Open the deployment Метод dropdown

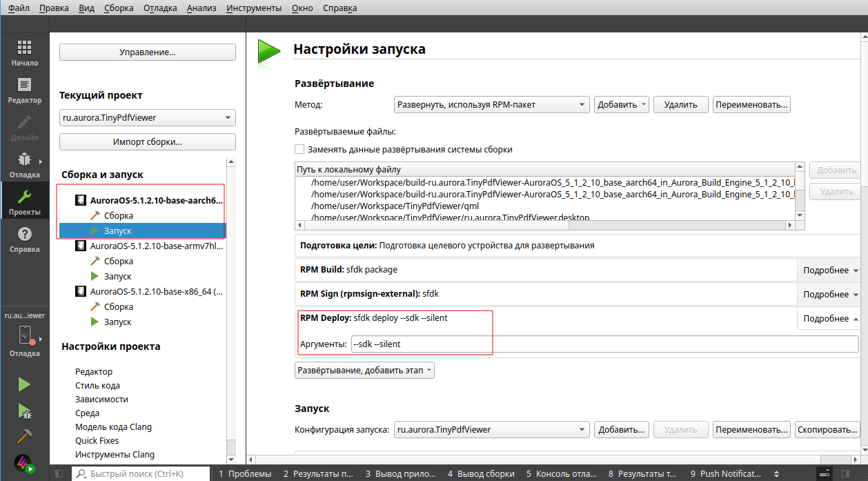pyautogui.click(x=491, y=105)
